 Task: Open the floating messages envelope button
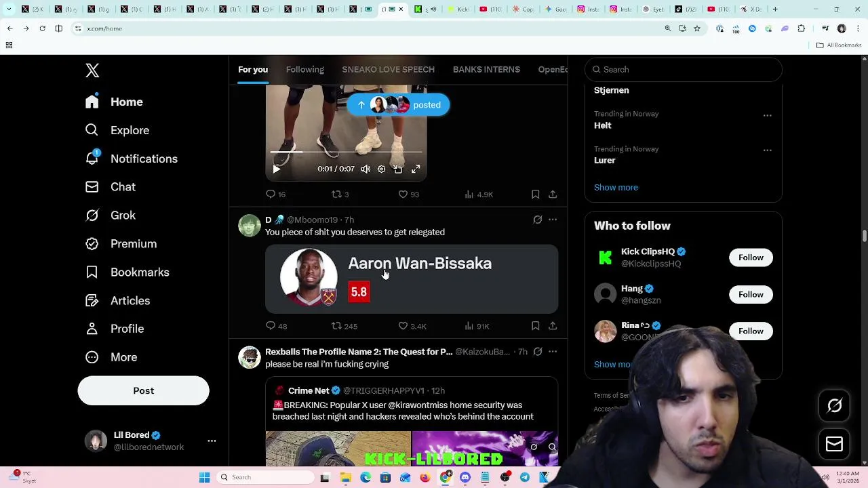[834, 444]
